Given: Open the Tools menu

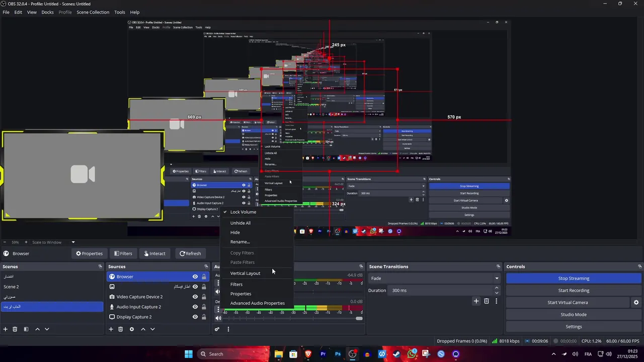Looking at the screenshot, I should point(120,12).
